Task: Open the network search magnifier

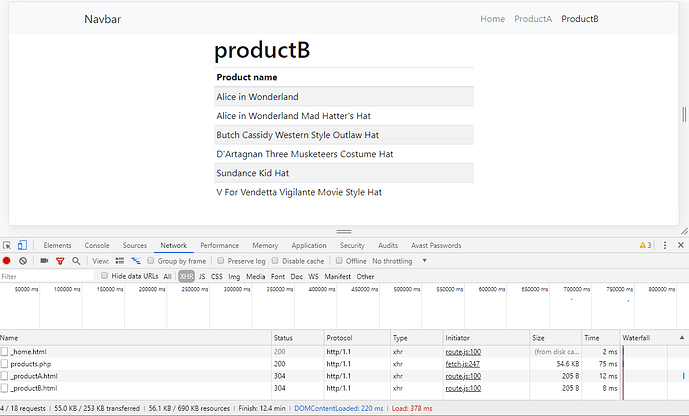Action: click(x=75, y=261)
